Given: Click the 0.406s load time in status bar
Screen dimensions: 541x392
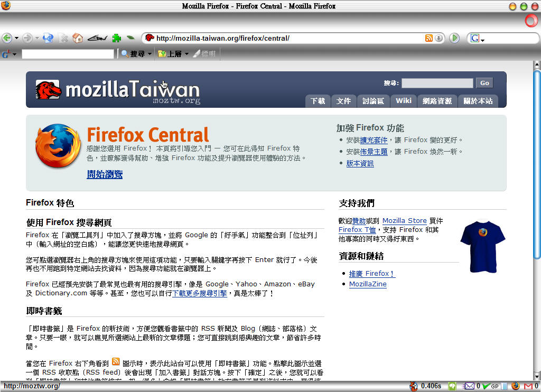Looking at the screenshot, I should (x=431, y=386).
